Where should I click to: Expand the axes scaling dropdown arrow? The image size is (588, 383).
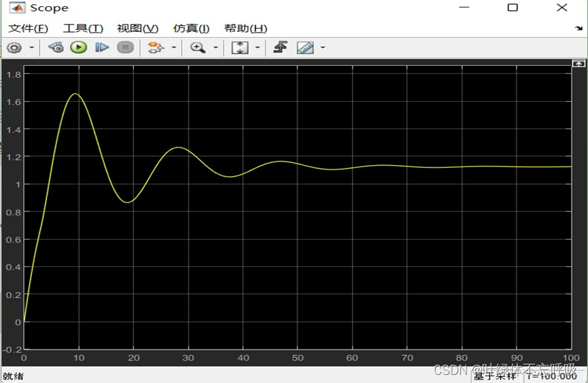point(258,48)
